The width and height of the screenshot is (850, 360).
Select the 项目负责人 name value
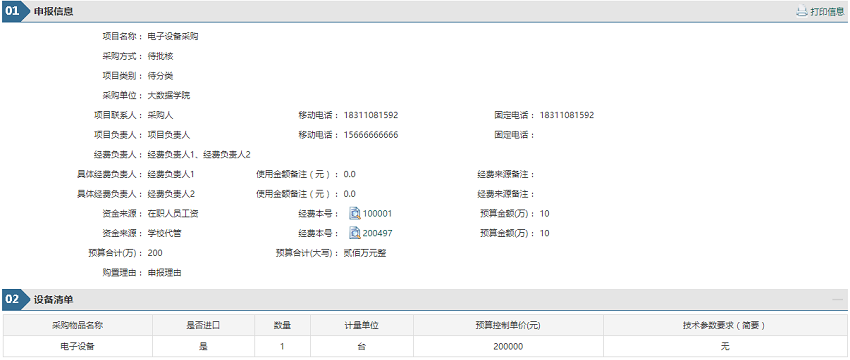[169, 134]
